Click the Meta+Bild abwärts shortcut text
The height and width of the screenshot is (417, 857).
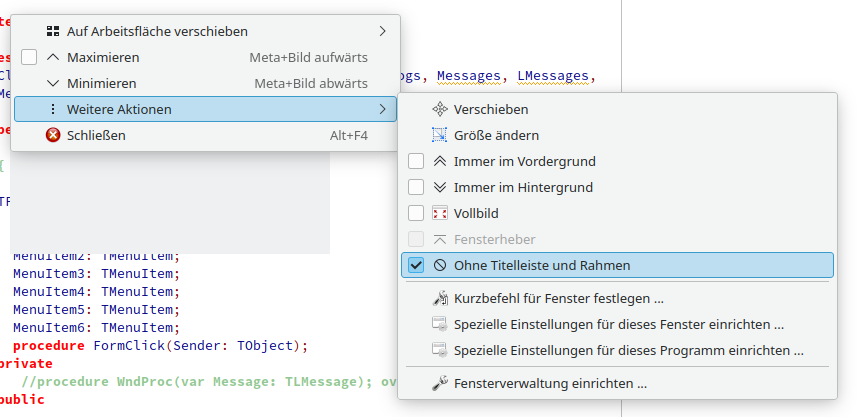point(311,84)
